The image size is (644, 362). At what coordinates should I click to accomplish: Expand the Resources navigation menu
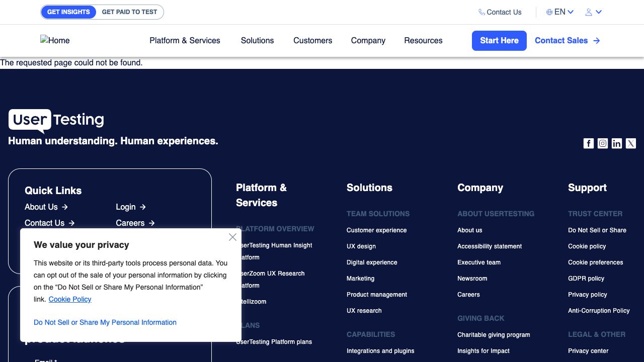[423, 41]
